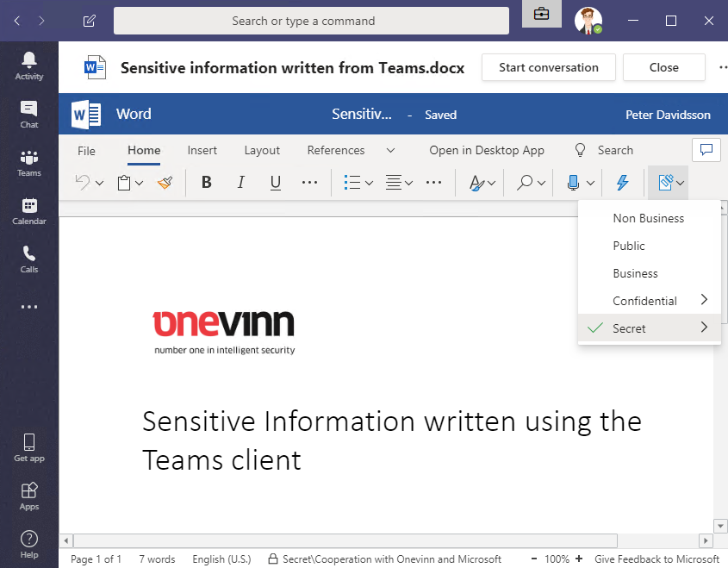The height and width of the screenshot is (568, 728).
Task: Expand the Dictate dropdown arrow
Action: 590,183
